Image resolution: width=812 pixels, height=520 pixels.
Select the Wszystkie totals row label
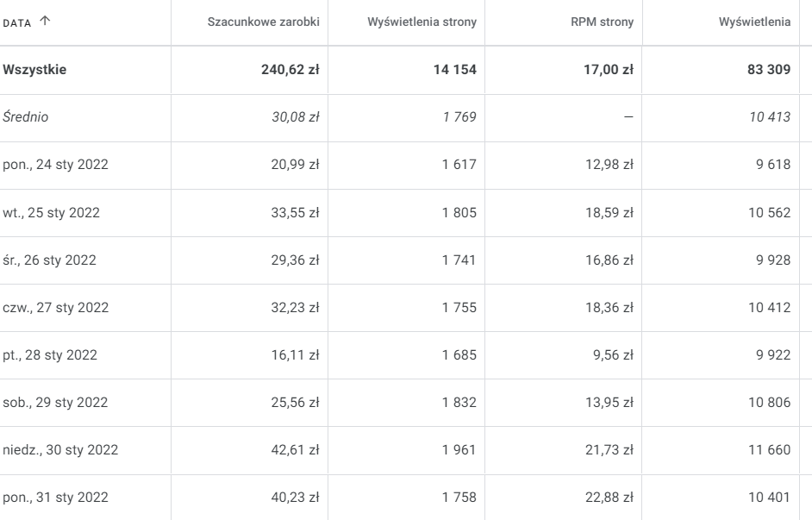click(35, 70)
